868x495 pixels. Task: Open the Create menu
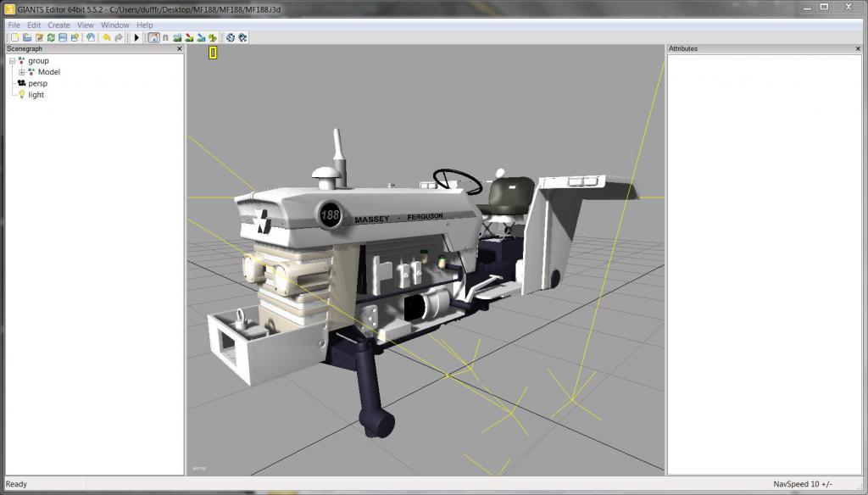[x=58, y=25]
